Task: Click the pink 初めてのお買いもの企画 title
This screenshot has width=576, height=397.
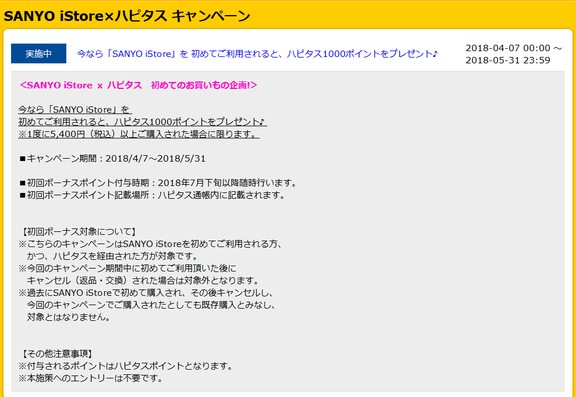Action: click(138, 85)
